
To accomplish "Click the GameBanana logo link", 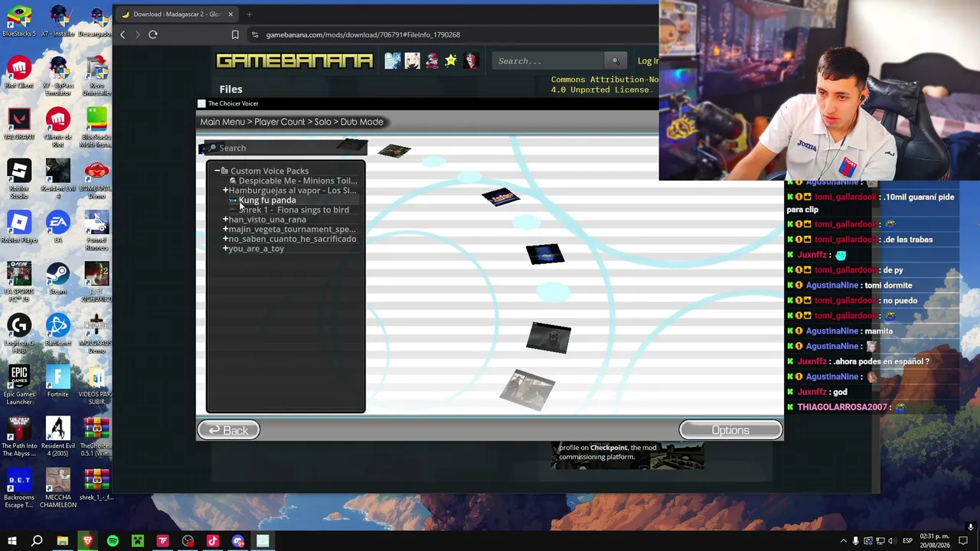I will (x=295, y=60).
